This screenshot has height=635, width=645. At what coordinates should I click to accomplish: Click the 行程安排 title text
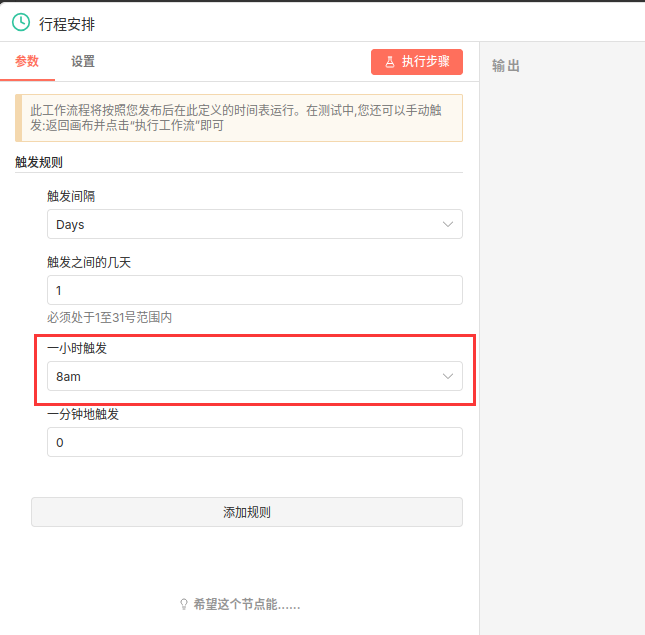click(x=67, y=23)
